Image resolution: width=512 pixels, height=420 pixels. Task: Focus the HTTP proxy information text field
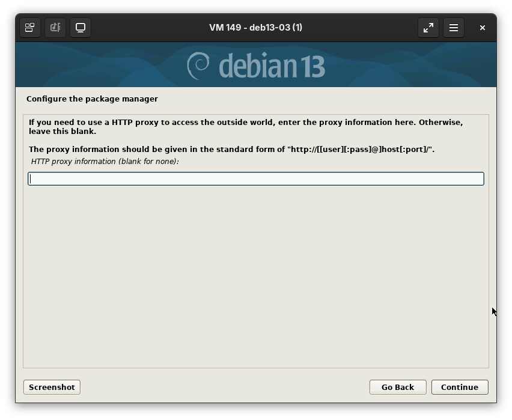[x=256, y=178]
